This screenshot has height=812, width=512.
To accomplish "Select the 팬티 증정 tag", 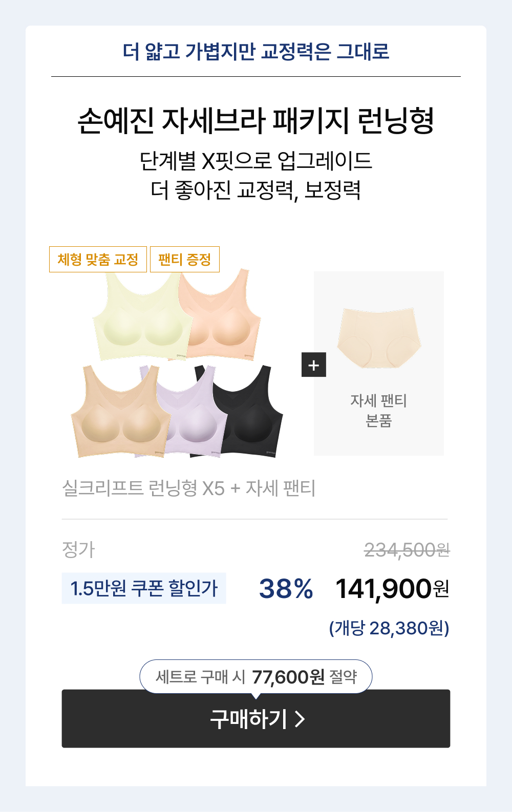I will point(185,259).
